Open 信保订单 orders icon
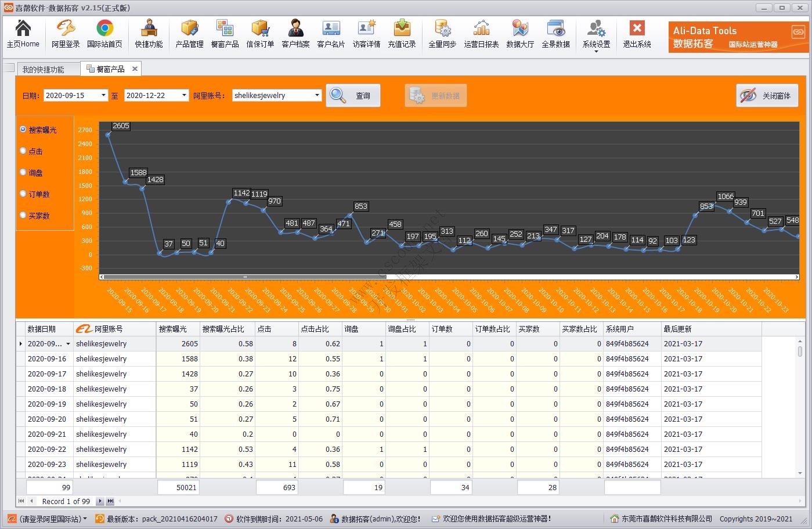Screen dimensions: 812x529 (x=260, y=34)
